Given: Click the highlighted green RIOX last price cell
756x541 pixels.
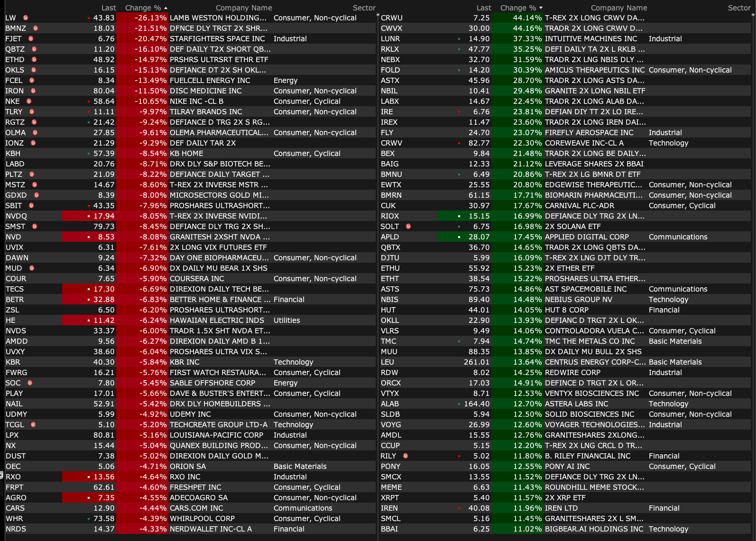Looking at the screenshot, I should click(464, 216).
